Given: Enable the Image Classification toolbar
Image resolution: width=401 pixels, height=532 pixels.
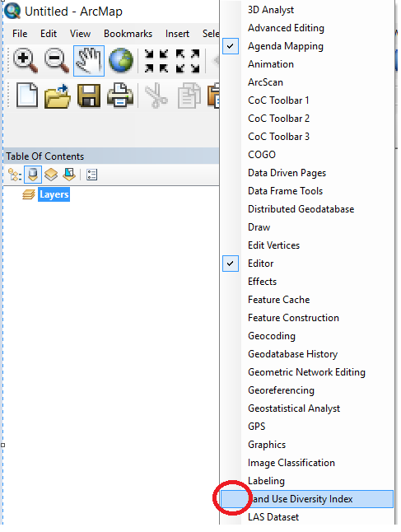Looking at the screenshot, I should point(307,463).
